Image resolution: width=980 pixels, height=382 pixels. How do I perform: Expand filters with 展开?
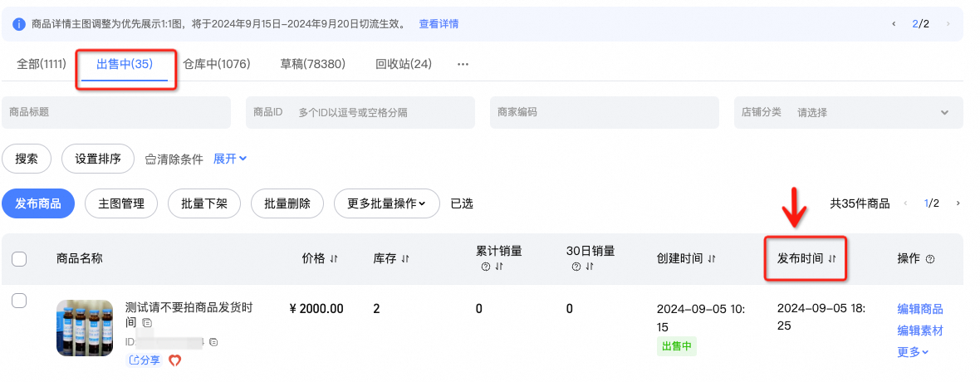click(230, 159)
